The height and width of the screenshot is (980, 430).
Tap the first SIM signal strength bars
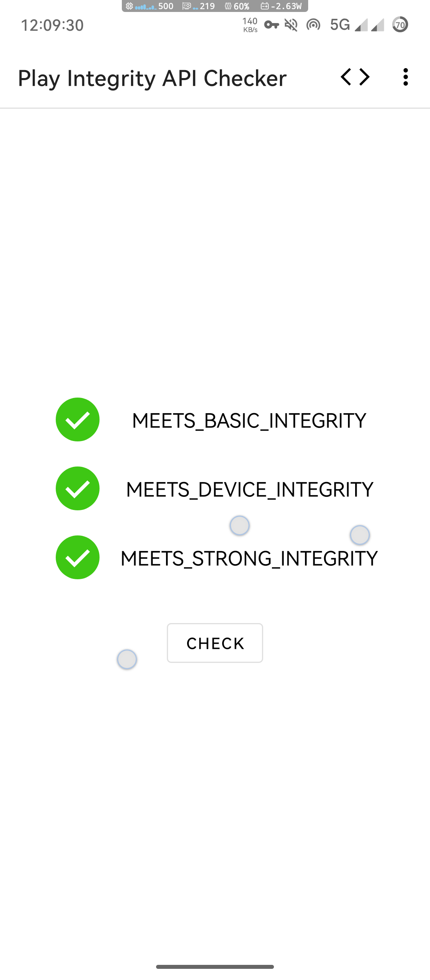[x=360, y=26]
